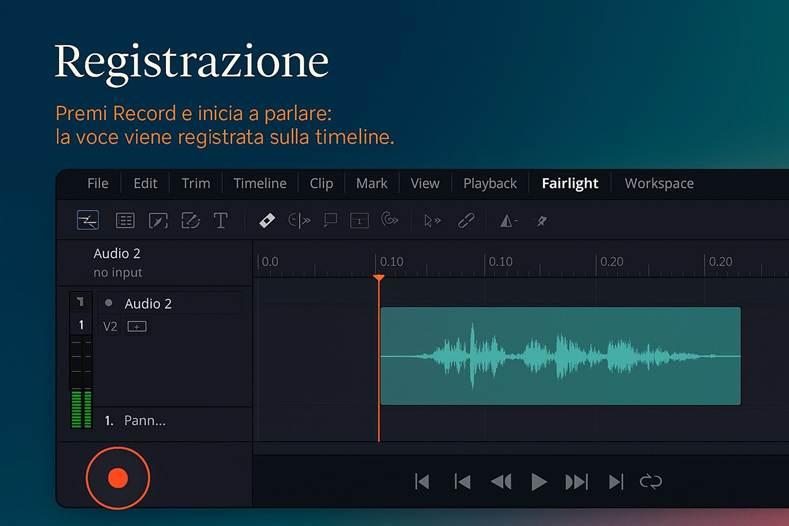Select the pointer selection arrow icon
789x526 pixels.
pos(432,221)
